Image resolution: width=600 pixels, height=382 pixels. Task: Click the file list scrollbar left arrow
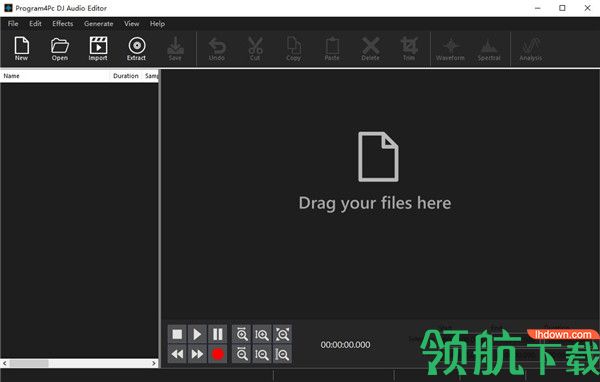5,363
